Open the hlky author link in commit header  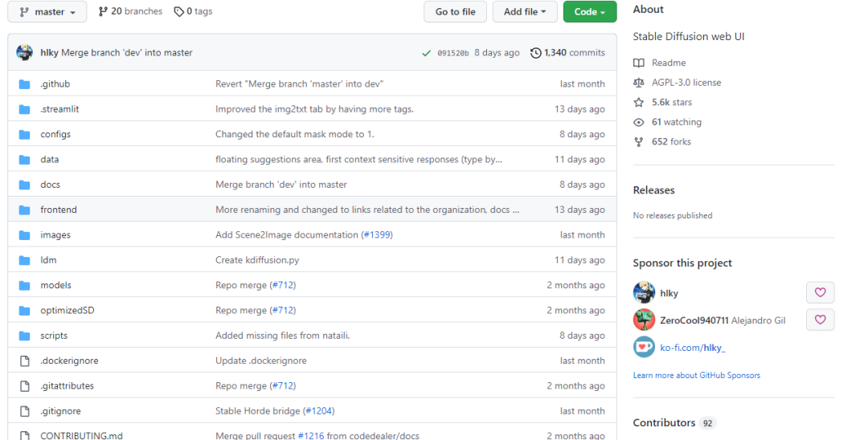point(49,52)
